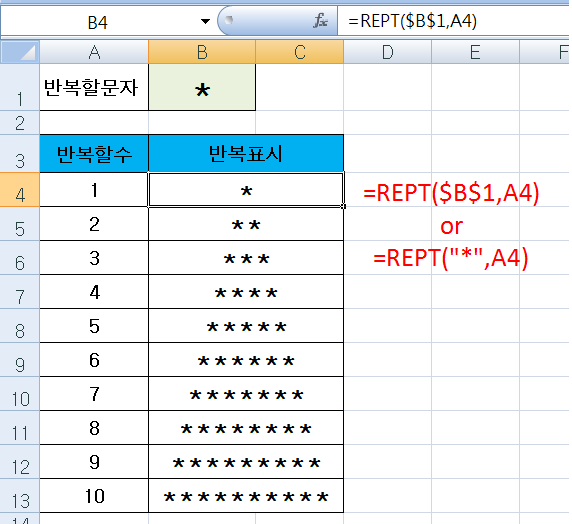Select row 8 header
Image resolution: width=572 pixels, height=524 pixels.
[x=20, y=325]
